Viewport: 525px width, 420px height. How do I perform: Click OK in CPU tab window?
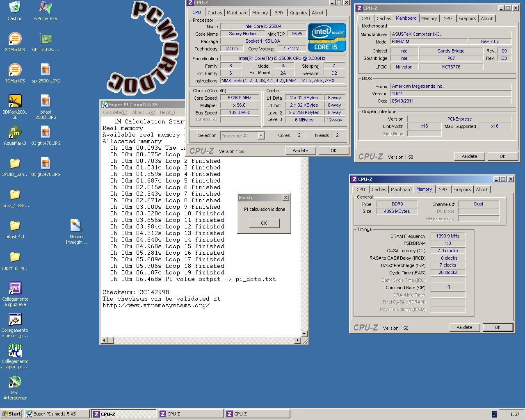pos(333,151)
